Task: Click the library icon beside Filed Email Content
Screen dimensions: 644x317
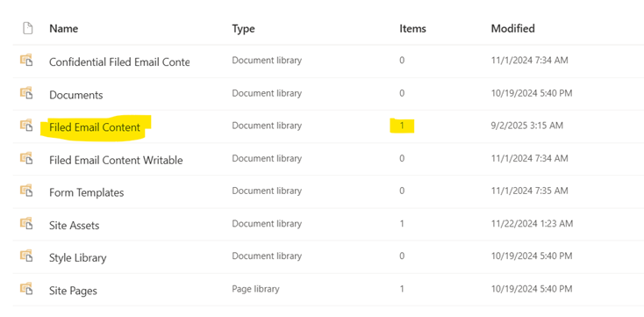Action: (26, 125)
